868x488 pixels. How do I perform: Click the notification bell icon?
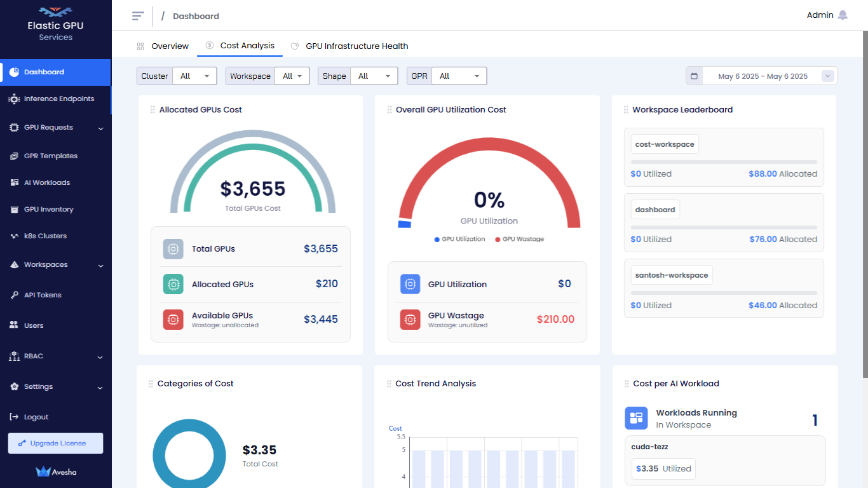[843, 15]
